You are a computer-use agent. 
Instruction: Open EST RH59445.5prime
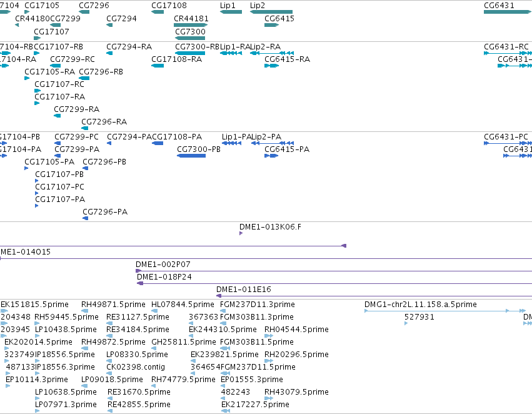tap(66, 317)
